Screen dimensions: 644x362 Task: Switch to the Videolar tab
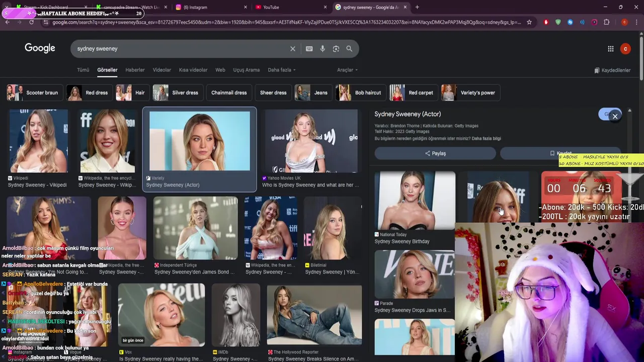tap(162, 70)
